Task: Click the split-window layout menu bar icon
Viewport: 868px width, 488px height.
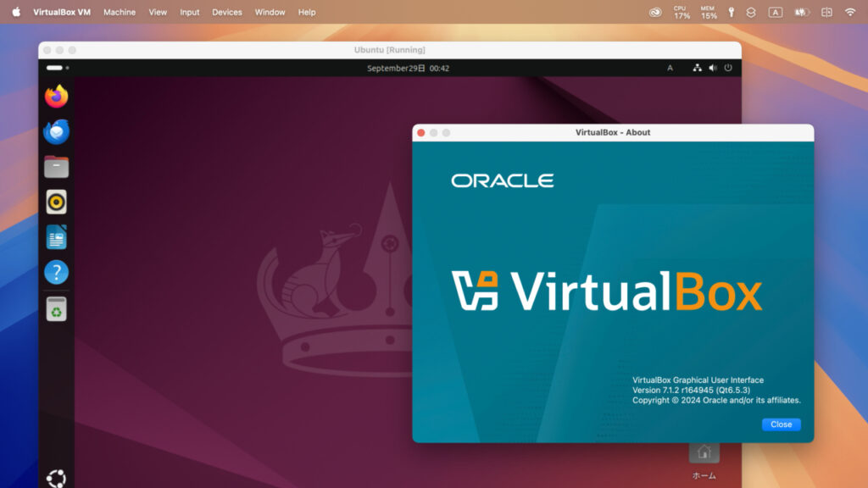Action: [x=826, y=12]
